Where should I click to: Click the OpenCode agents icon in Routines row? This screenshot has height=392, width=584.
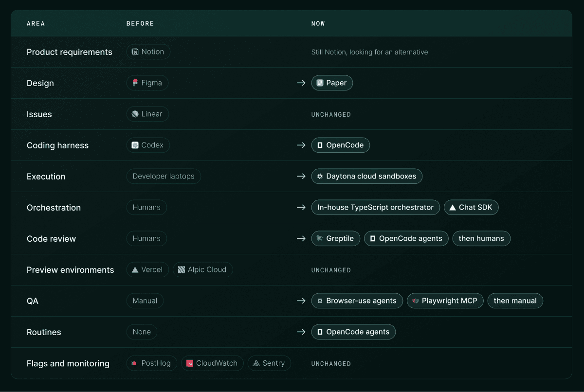tap(320, 332)
